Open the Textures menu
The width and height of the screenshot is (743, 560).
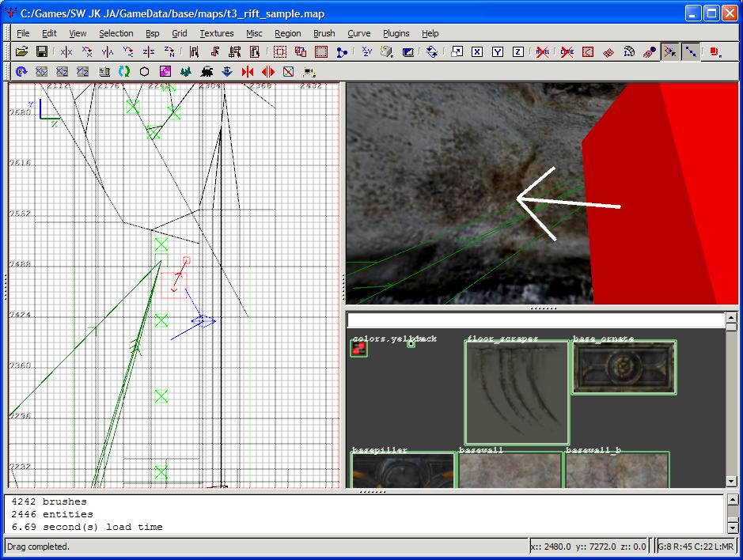[217, 33]
